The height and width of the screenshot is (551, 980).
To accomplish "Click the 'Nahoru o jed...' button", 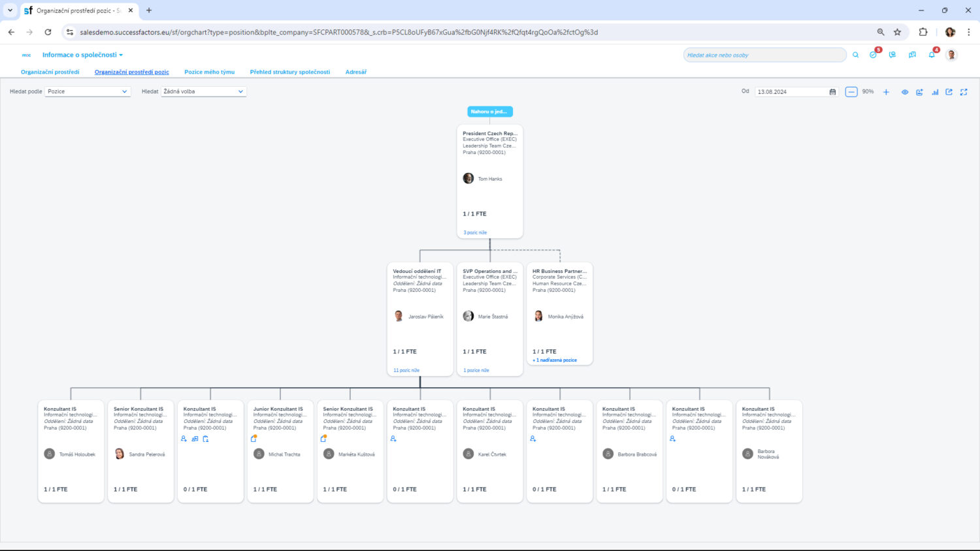I will pos(489,112).
